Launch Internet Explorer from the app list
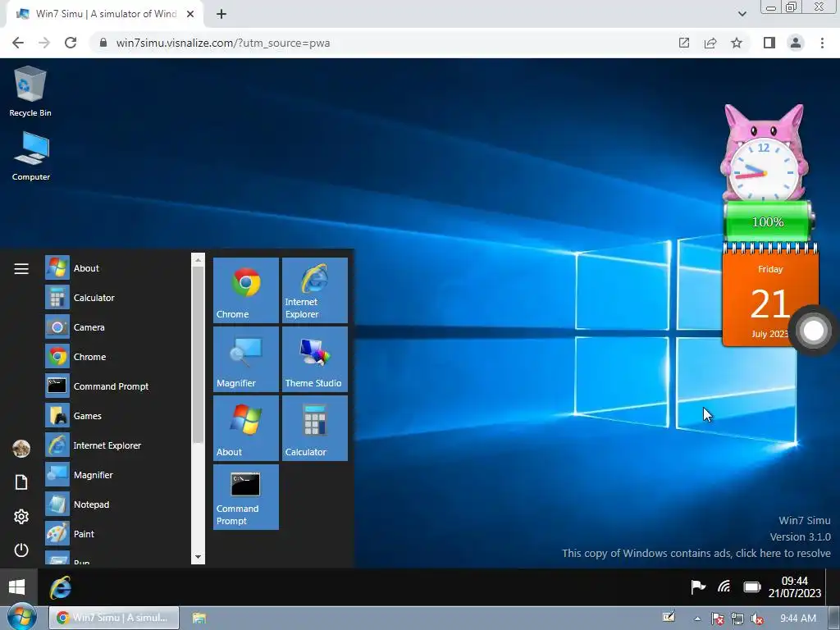 [116, 445]
